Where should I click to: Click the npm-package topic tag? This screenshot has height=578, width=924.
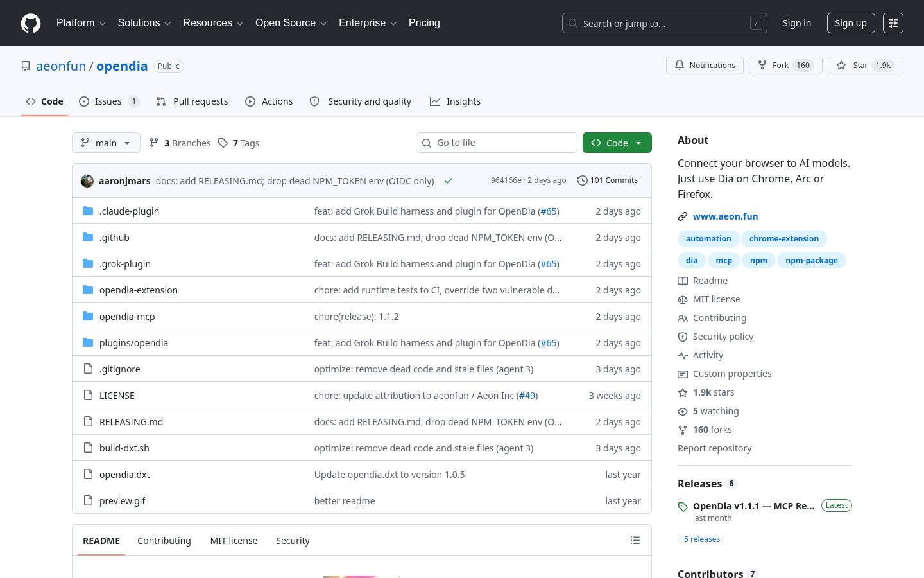(811, 261)
